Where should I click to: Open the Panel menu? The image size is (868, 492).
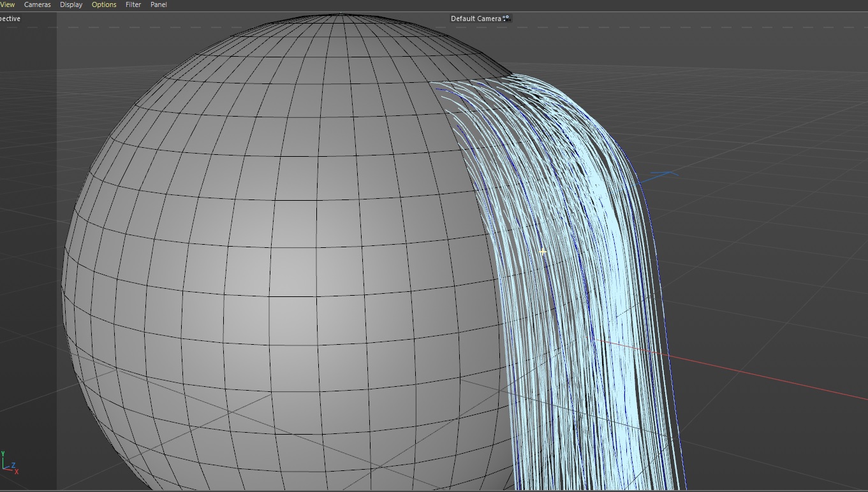pyautogui.click(x=159, y=4)
